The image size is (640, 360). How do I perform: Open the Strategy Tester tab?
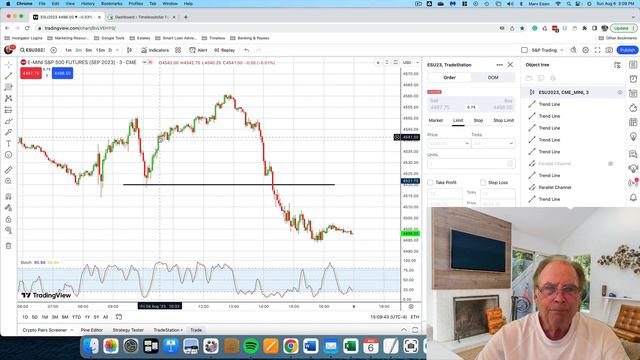pos(128,330)
